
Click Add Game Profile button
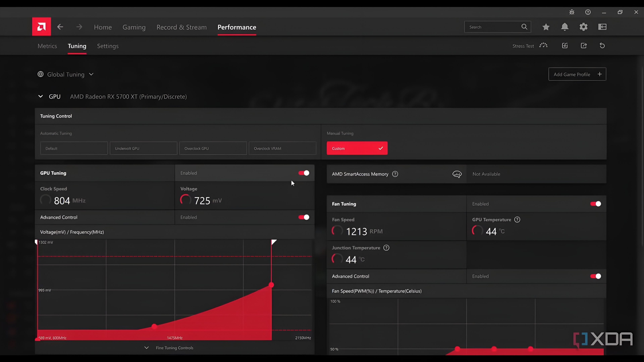pyautogui.click(x=577, y=74)
